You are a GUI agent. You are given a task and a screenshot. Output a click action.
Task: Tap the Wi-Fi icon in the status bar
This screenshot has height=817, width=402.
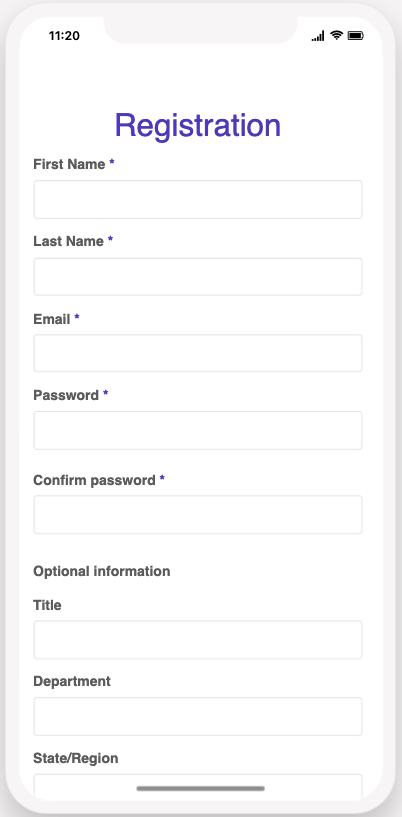[x=336, y=35]
